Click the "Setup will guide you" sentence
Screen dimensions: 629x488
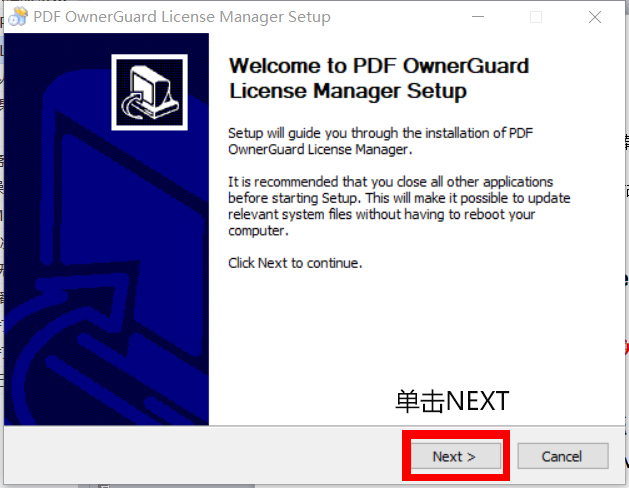coord(380,141)
